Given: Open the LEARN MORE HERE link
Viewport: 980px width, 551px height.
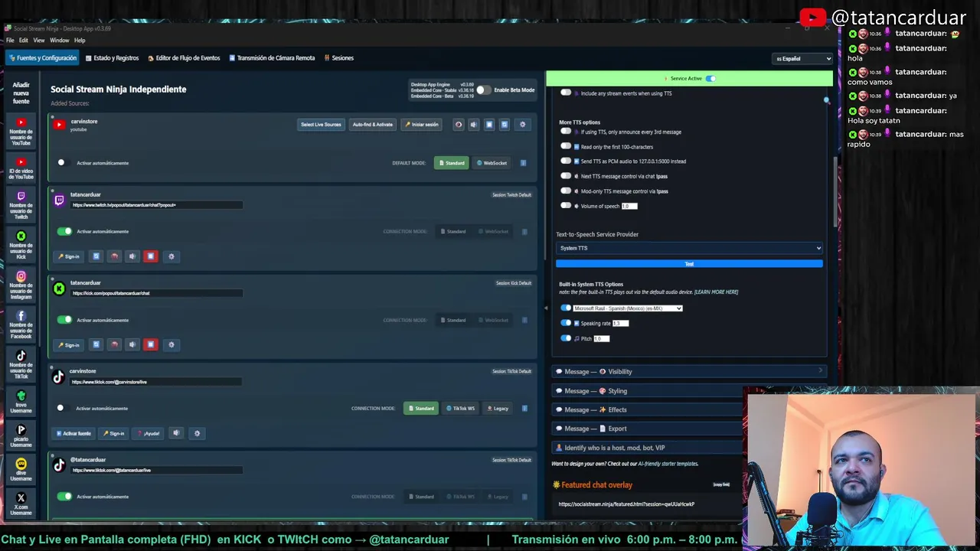Looking at the screenshot, I should click(x=716, y=292).
